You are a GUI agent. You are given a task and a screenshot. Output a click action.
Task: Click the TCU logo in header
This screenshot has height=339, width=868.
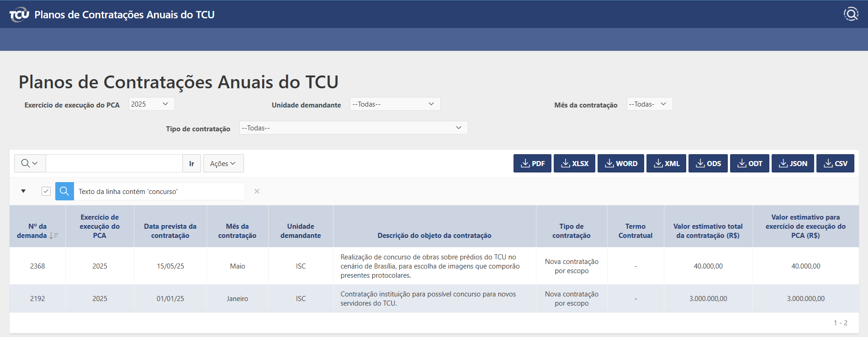pos(19,15)
